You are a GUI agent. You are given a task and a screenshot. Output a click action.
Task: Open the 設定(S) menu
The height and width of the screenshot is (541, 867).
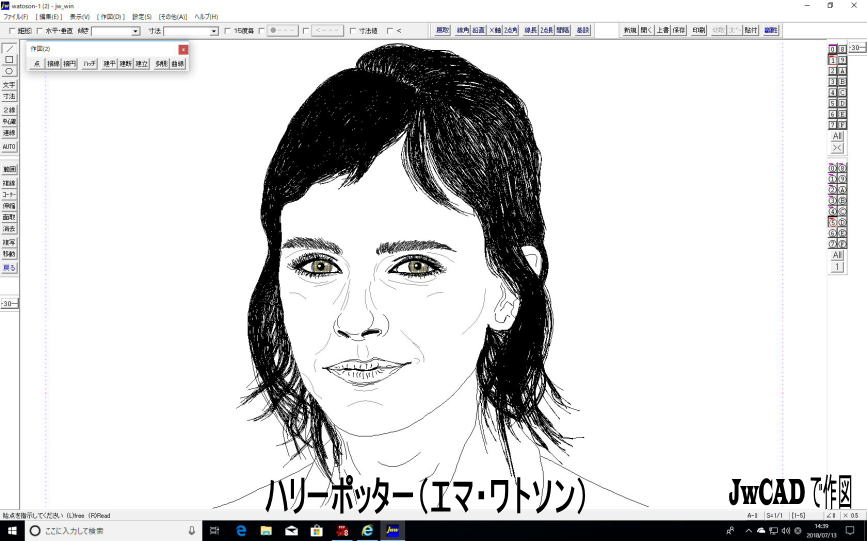click(142, 17)
